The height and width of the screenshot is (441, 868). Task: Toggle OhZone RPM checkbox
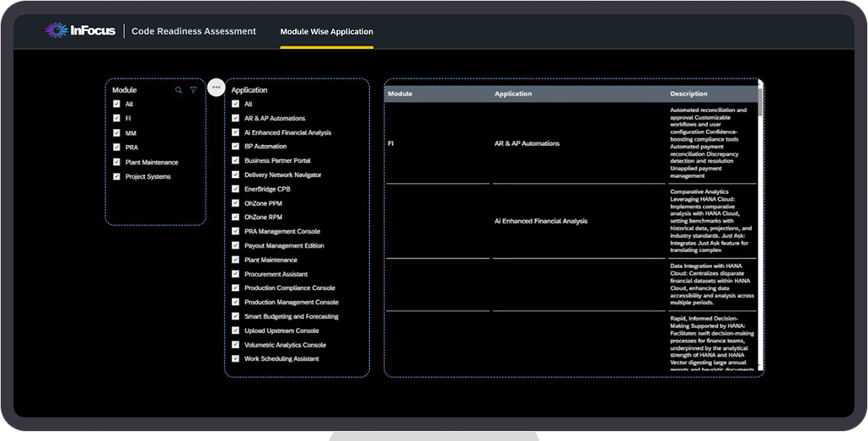pyautogui.click(x=235, y=218)
